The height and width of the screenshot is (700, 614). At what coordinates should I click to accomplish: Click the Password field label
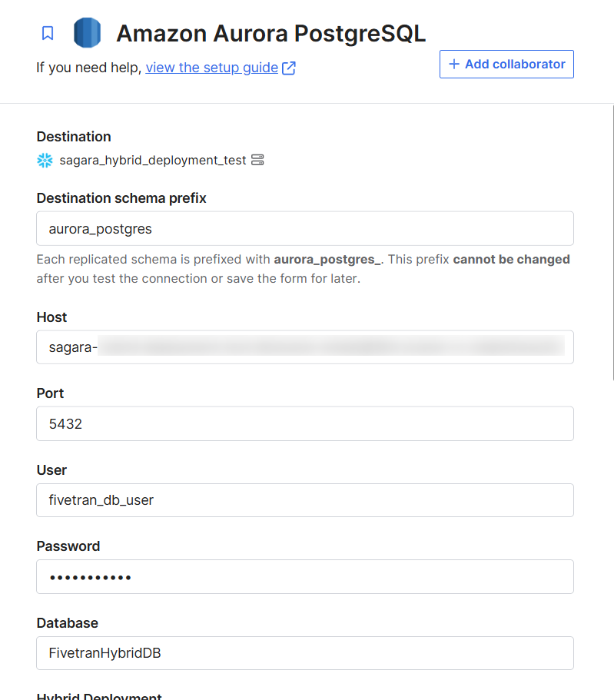click(68, 546)
